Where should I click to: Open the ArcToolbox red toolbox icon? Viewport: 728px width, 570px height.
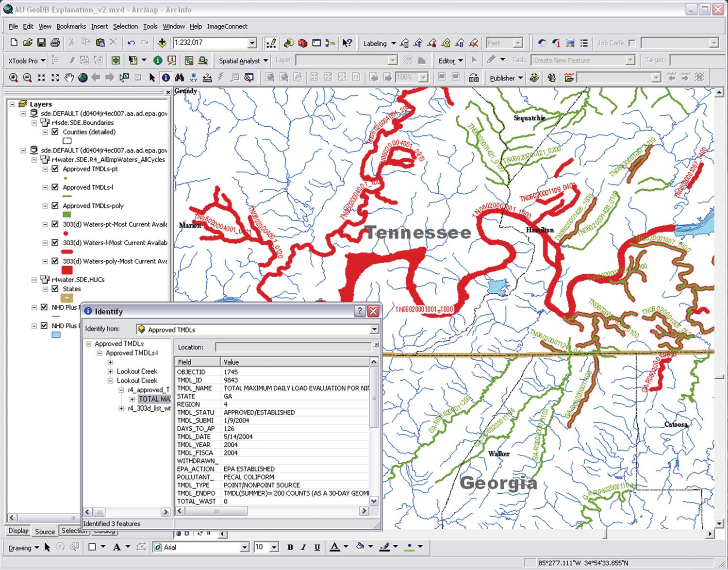tap(302, 43)
